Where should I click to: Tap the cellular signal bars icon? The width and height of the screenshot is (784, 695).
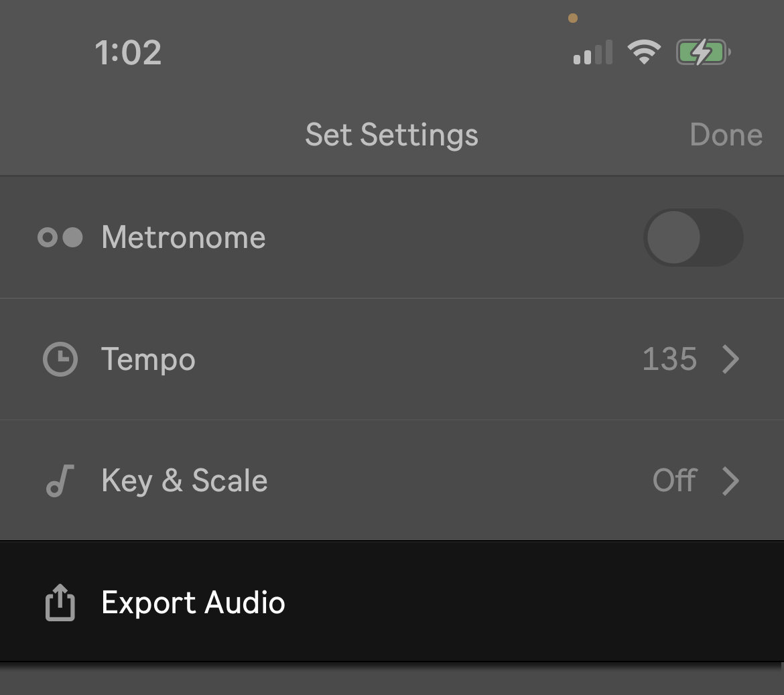[593, 52]
